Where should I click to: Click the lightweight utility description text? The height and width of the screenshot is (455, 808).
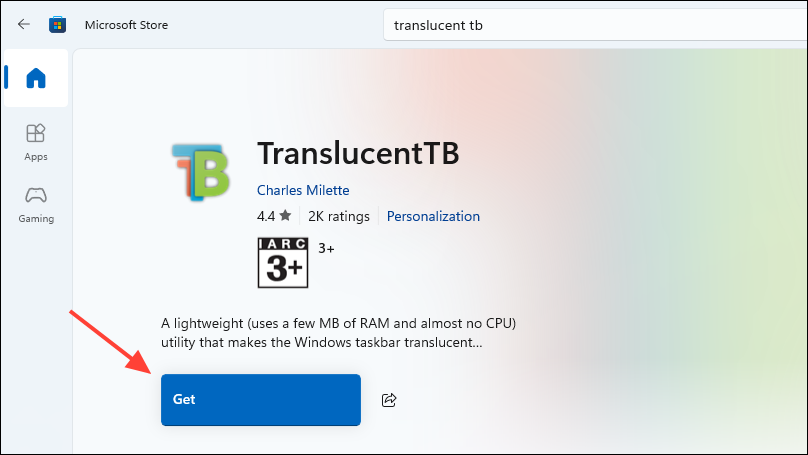pyautogui.click(x=339, y=333)
